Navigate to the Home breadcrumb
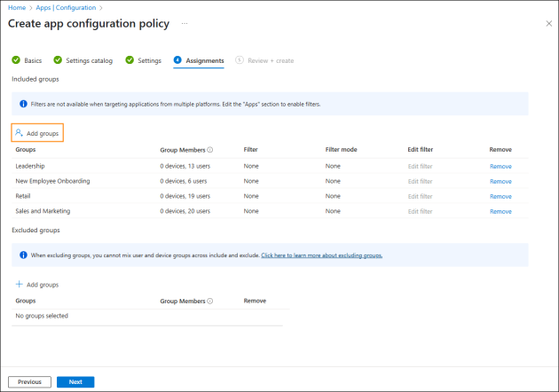Image resolution: width=559 pixels, height=392 pixels. 17,7
